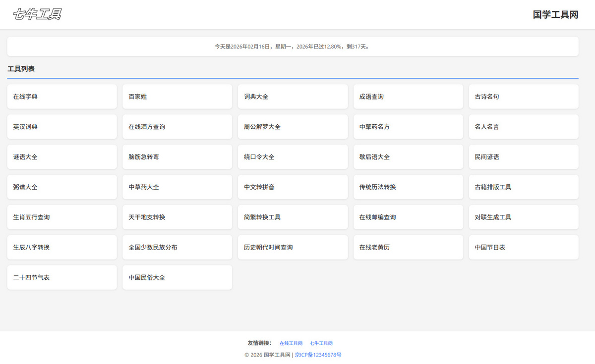
Task: Open 生肖五行查询 tool
Action: pyautogui.click(x=62, y=217)
